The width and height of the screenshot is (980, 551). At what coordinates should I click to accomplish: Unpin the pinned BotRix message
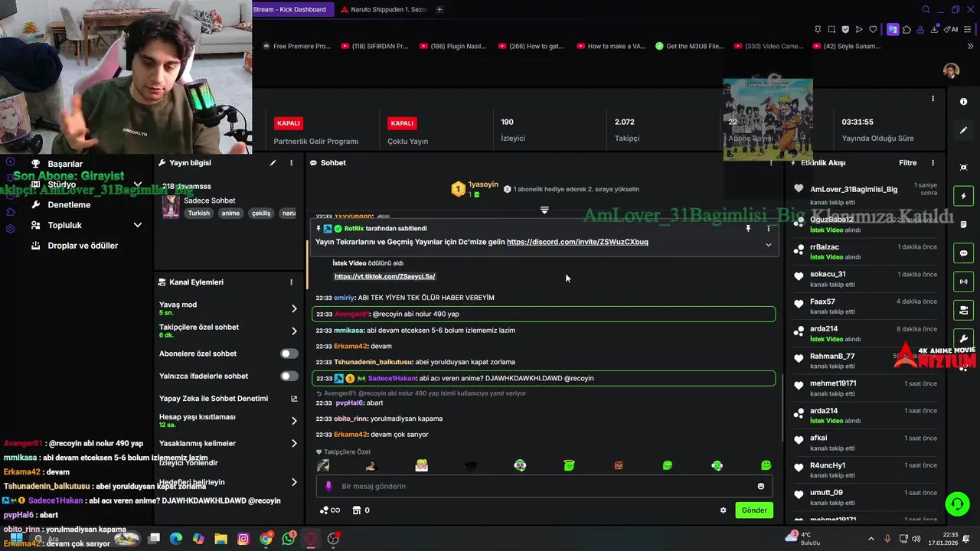(x=748, y=228)
